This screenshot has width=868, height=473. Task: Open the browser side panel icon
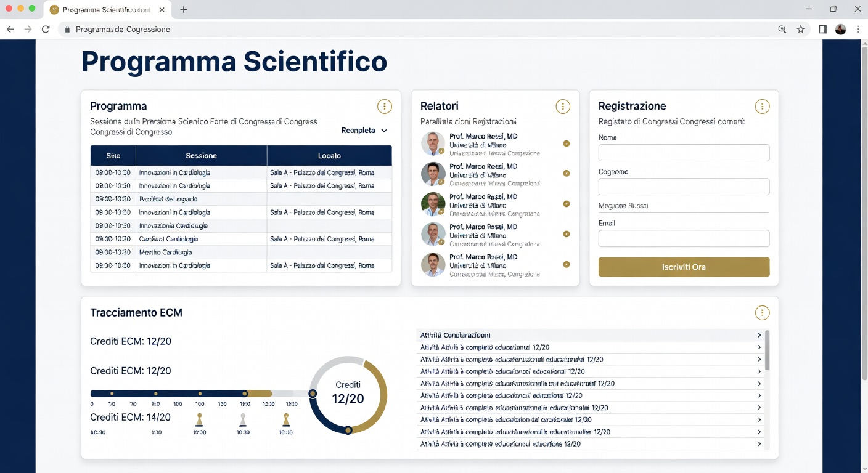tap(822, 29)
